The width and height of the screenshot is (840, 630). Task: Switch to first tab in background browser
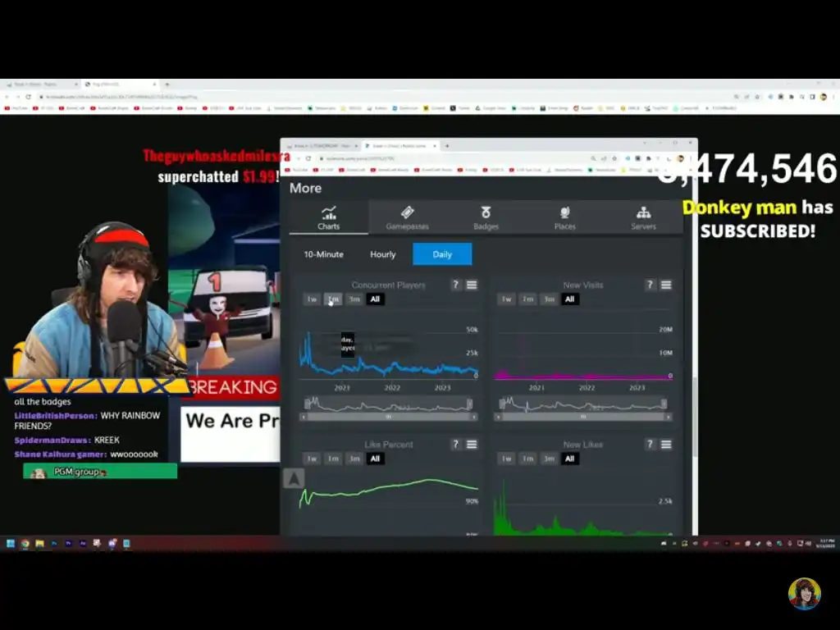(42, 84)
